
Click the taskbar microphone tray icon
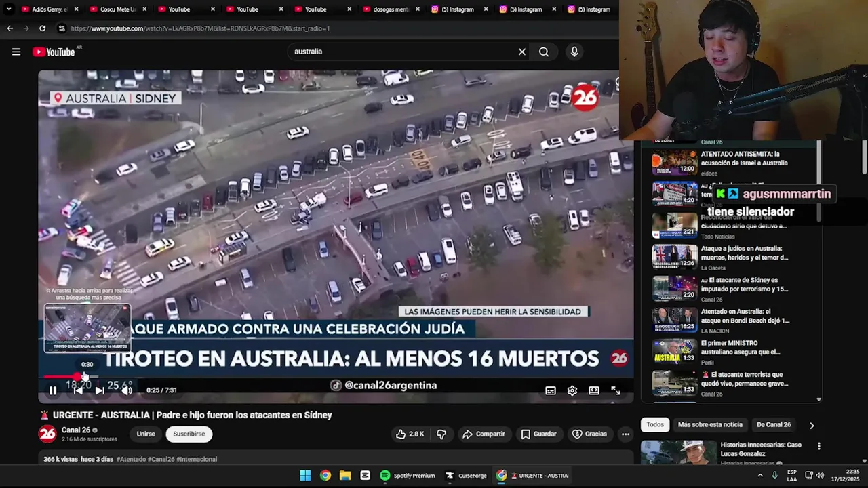tap(775, 476)
